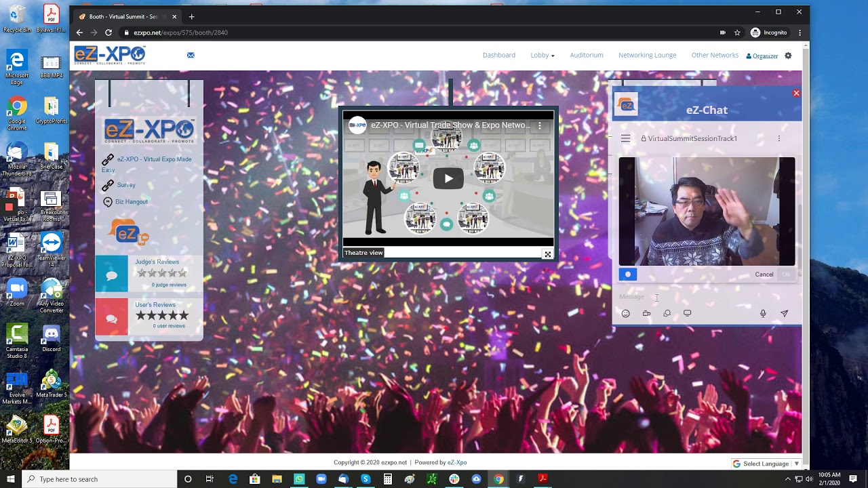Image resolution: width=868 pixels, height=488 pixels.
Task: Open Judge's Reviews blue comment tile
Action: 111,274
